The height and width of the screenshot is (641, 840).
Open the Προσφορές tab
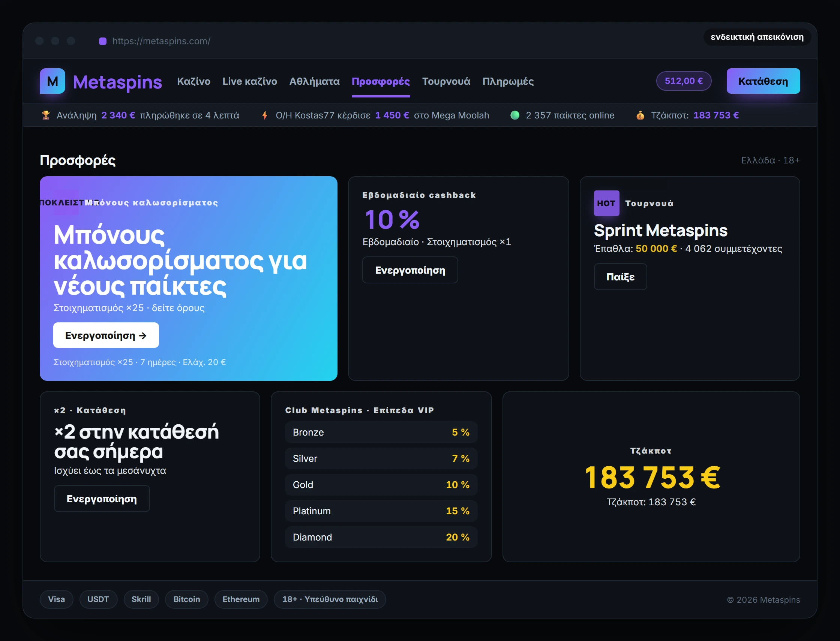[x=381, y=81]
